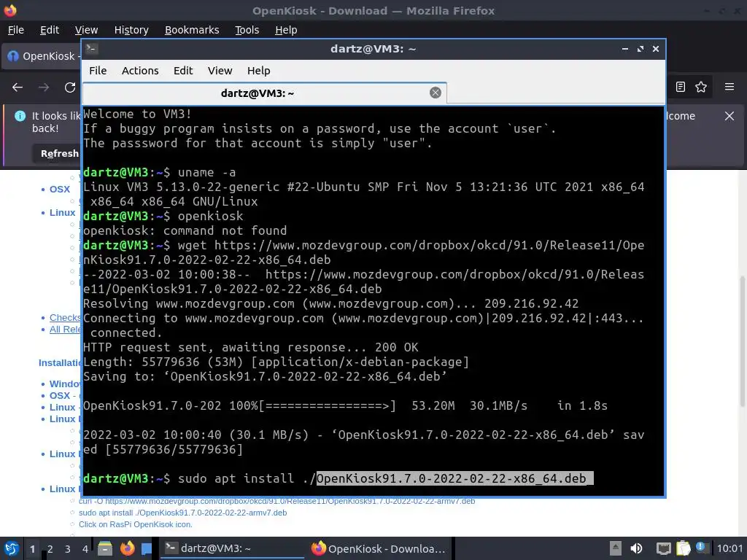Image resolution: width=747 pixels, height=560 pixels.
Task: Click the Refresh button in Firefox notification
Action: 58,153
